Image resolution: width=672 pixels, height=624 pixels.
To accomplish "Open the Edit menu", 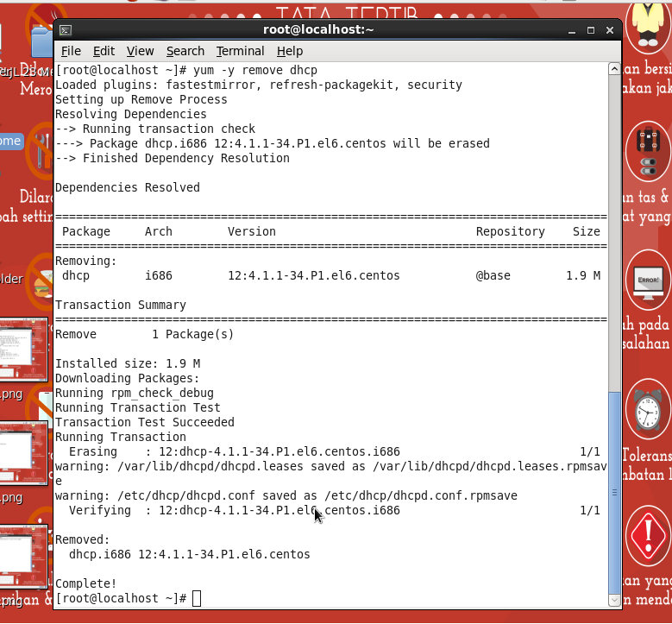I will (104, 51).
